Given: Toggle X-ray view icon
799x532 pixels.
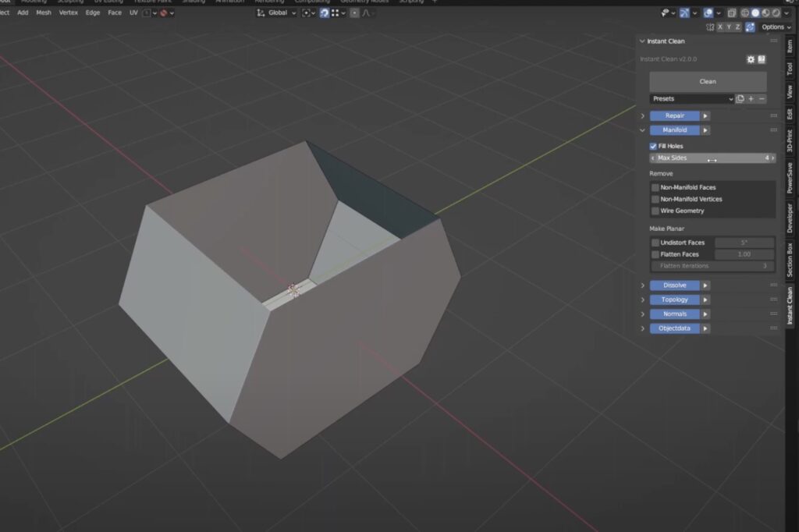Looking at the screenshot, I should [732, 12].
